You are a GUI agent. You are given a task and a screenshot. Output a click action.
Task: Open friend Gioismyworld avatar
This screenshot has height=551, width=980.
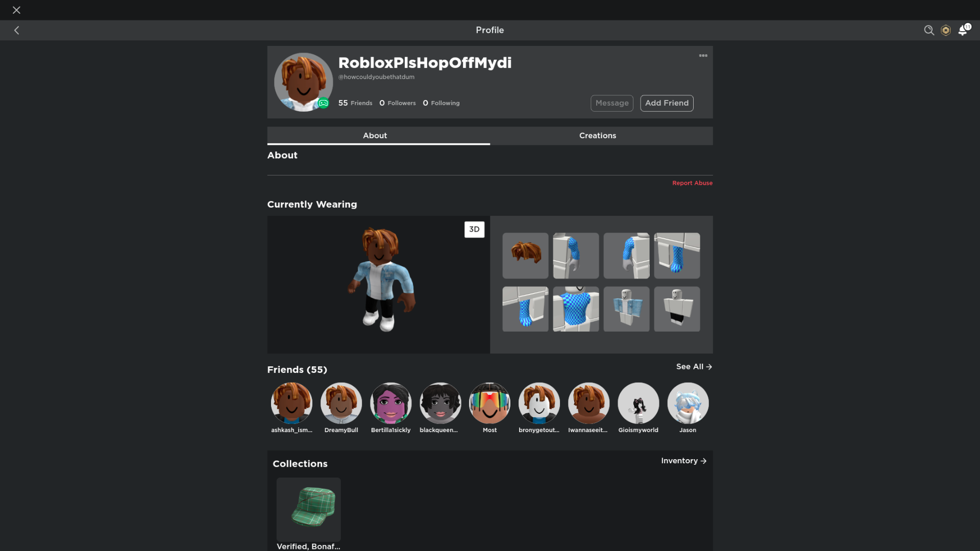(638, 403)
